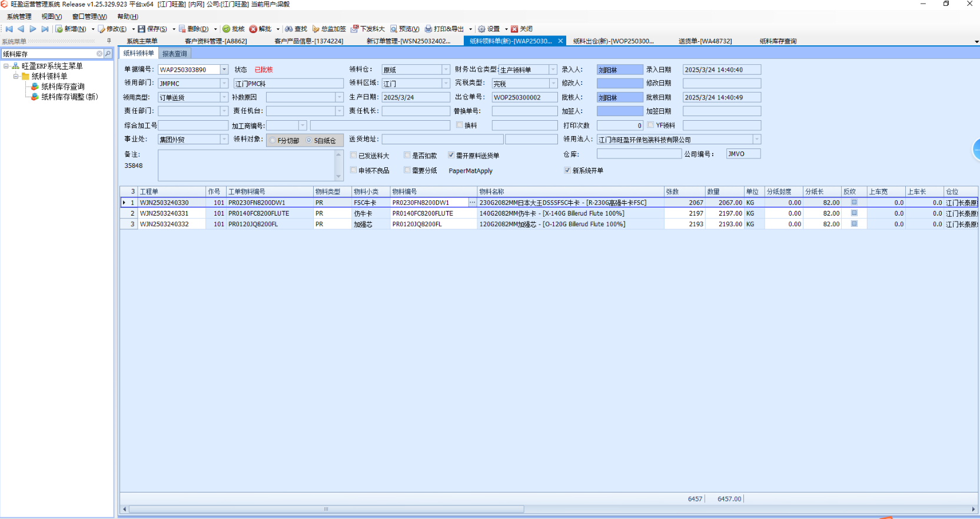Open the 领料区域 dropdown

click(446, 84)
